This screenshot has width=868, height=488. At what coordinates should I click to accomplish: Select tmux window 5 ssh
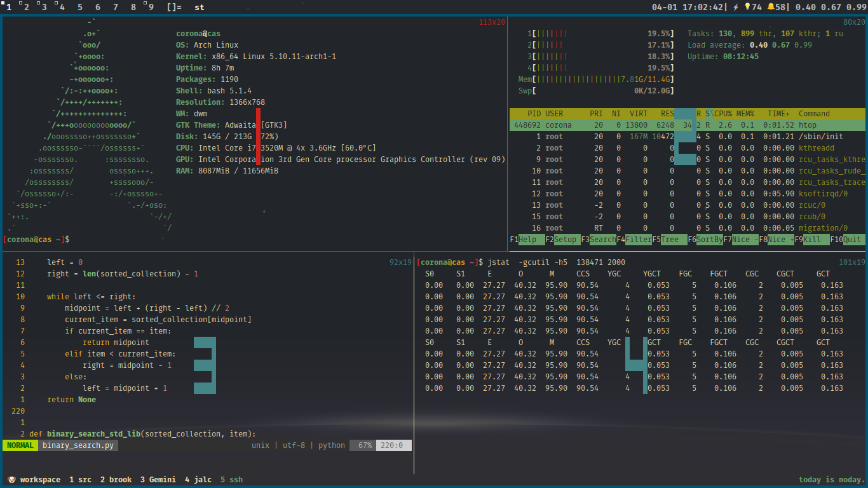231,480
